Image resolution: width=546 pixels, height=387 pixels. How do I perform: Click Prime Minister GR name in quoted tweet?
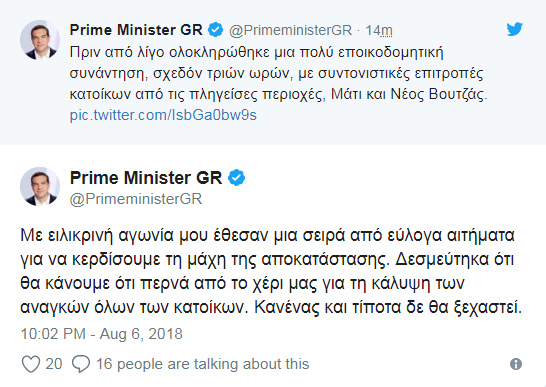(136, 30)
